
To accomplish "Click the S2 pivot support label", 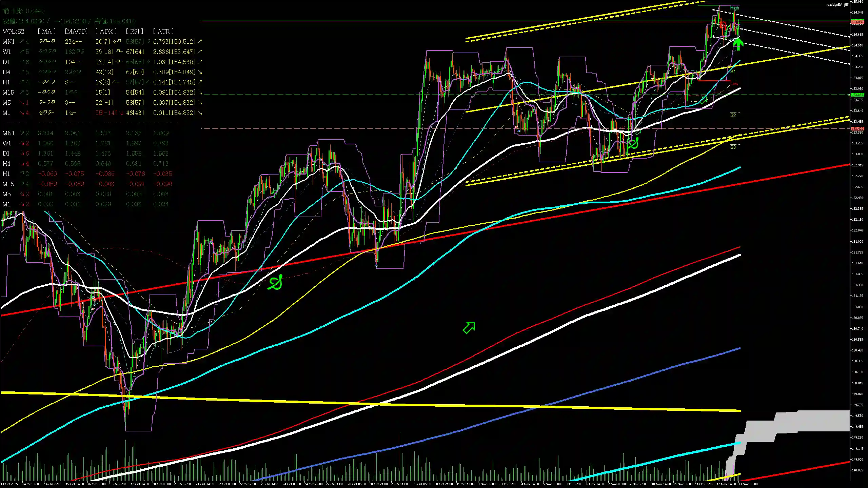I will tap(733, 115).
